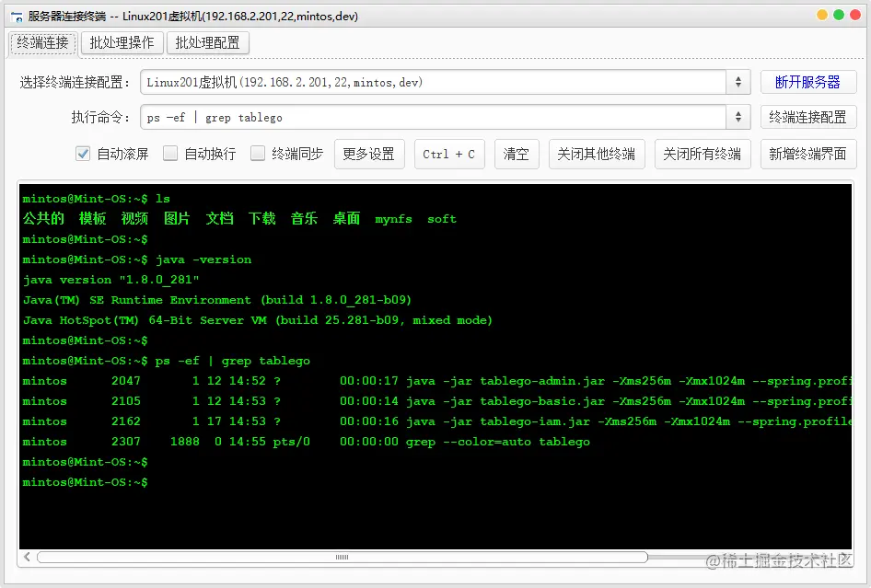Click the stepper arrows of the connection config dropdown
The width and height of the screenshot is (871, 588).
(x=738, y=82)
